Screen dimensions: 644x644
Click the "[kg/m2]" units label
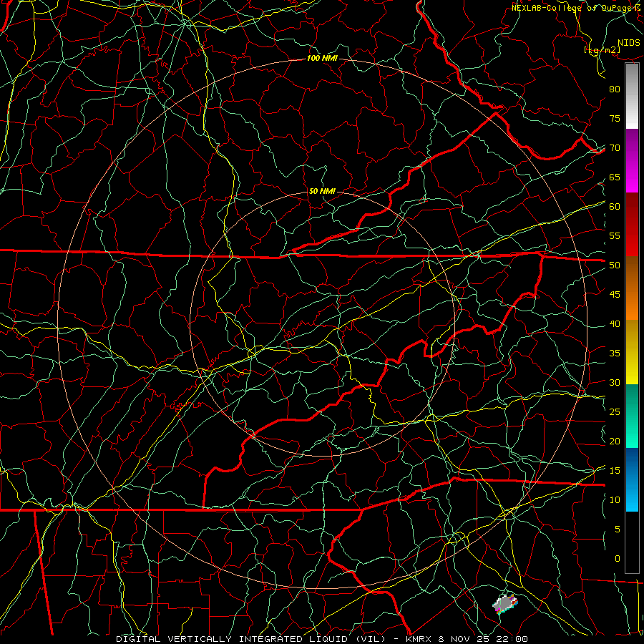point(602,50)
